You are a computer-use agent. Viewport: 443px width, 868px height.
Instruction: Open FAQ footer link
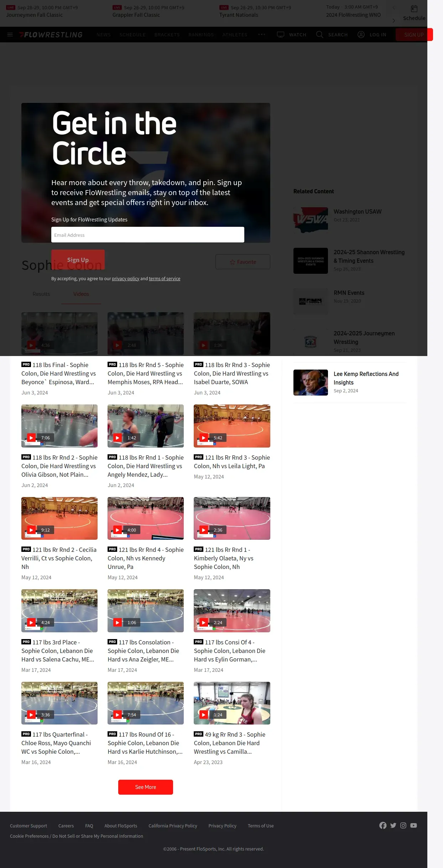pyautogui.click(x=89, y=826)
